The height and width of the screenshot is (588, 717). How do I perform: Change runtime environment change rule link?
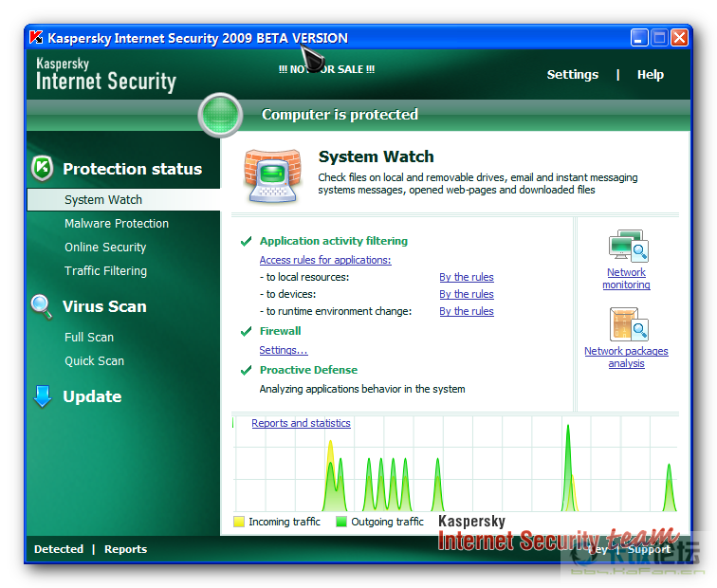click(x=467, y=311)
